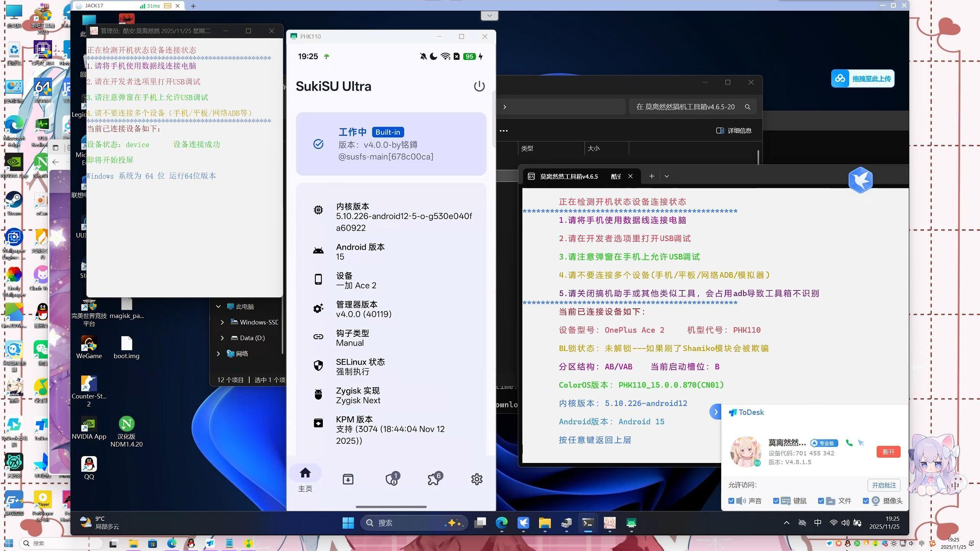The image size is (980, 551).
Task: Collapse the This PC tree node
Action: click(218, 306)
